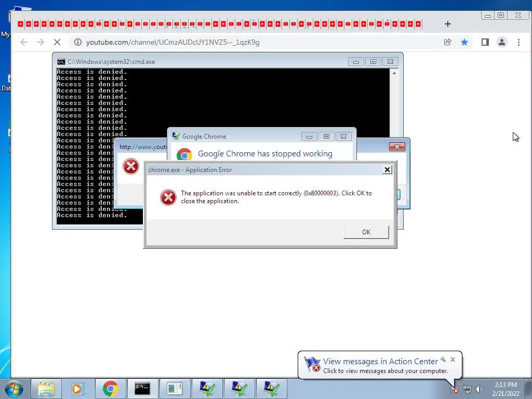Click the red error icon beside the 0x80000003 message
Viewport: 532px width, 399px height.
pyautogui.click(x=168, y=197)
